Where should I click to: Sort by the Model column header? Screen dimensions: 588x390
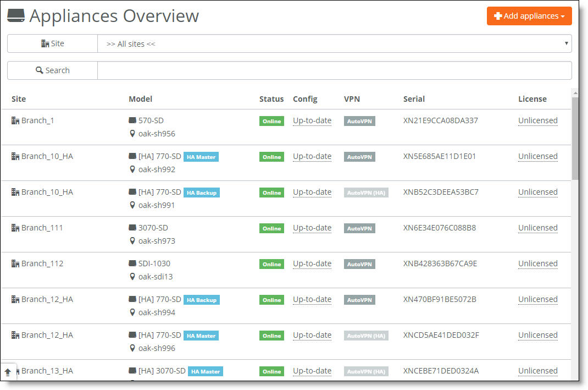pos(140,99)
